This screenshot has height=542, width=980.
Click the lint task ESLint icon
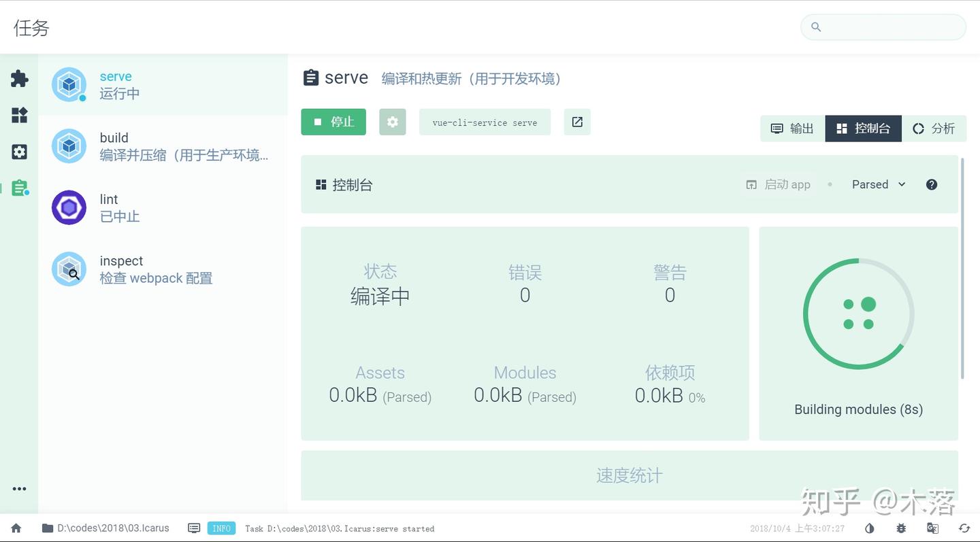coord(69,207)
